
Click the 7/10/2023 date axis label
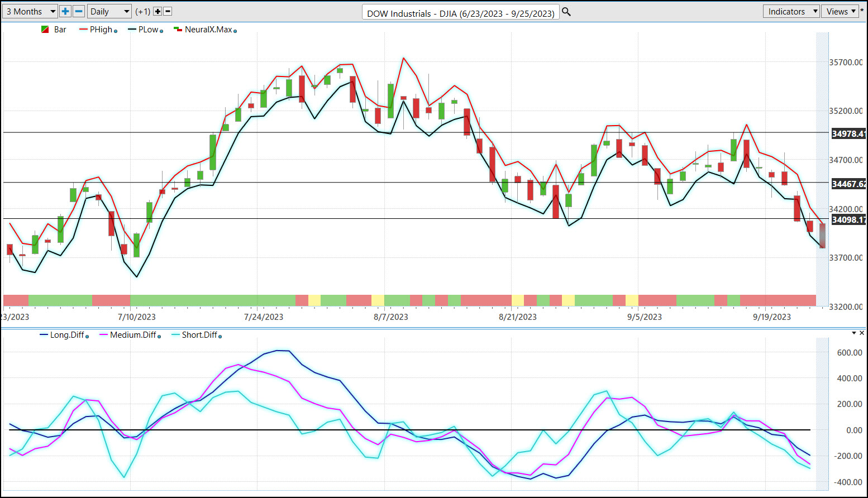[x=137, y=317]
